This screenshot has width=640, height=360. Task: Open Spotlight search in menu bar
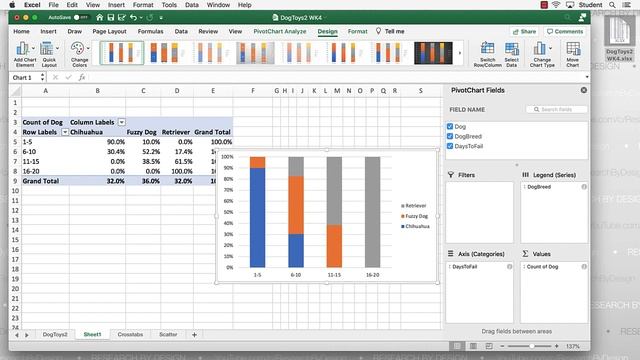click(612, 5)
